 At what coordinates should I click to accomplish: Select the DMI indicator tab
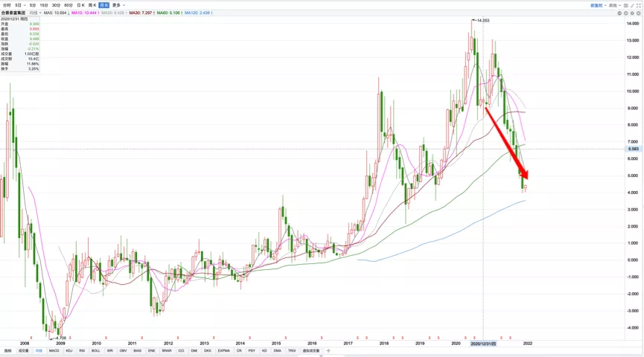[x=194, y=351]
